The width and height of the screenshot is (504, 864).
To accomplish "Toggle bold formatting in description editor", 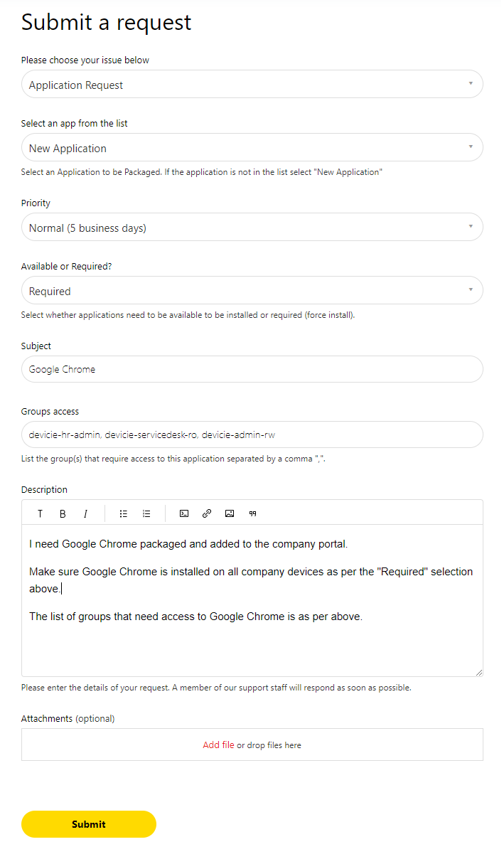I will 63,513.
